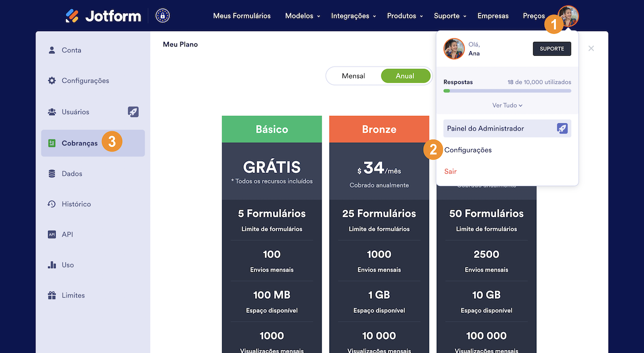The image size is (644, 353).
Task: Click the '50 Formulários' limit text
Action: click(487, 214)
